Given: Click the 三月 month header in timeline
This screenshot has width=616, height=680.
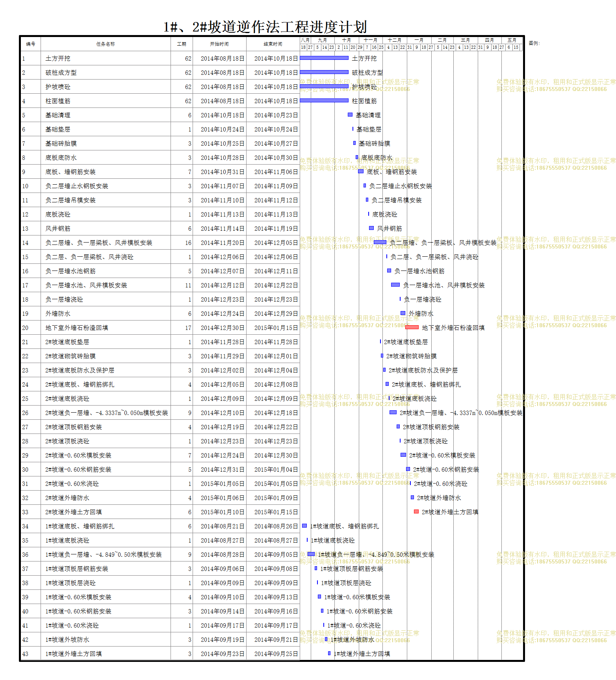Looking at the screenshot, I should point(466,40).
